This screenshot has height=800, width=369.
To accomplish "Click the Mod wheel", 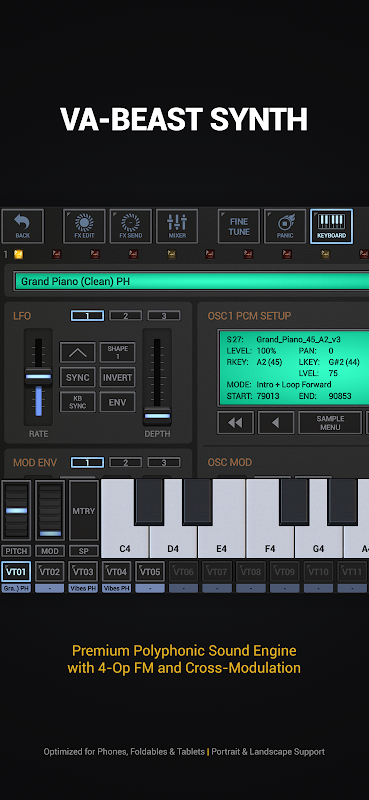I will (50, 510).
